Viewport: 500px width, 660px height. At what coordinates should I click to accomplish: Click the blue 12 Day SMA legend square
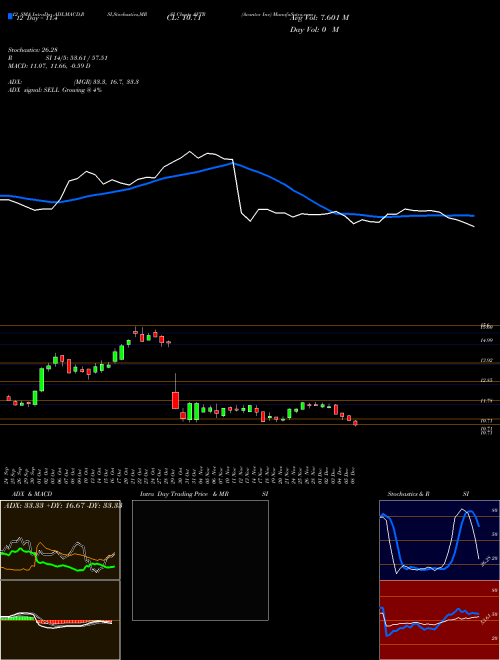coord(10,16)
